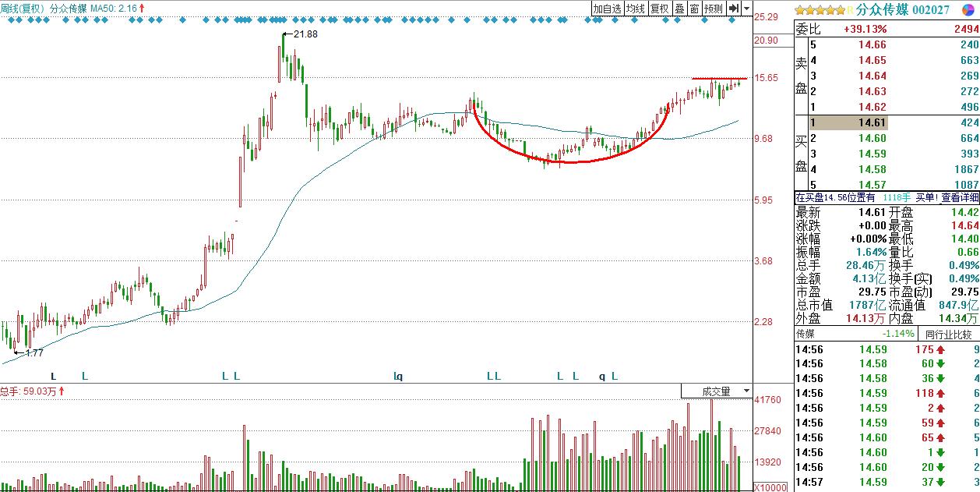The height and width of the screenshot is (492, 980).
Task: Click the 9.68 price axis label
Action: (765, 139)
